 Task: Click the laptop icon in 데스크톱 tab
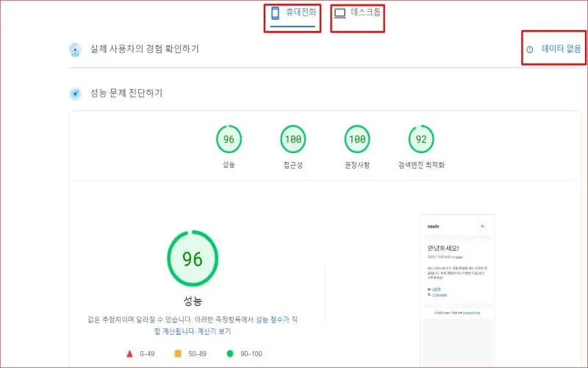(340, 13)
